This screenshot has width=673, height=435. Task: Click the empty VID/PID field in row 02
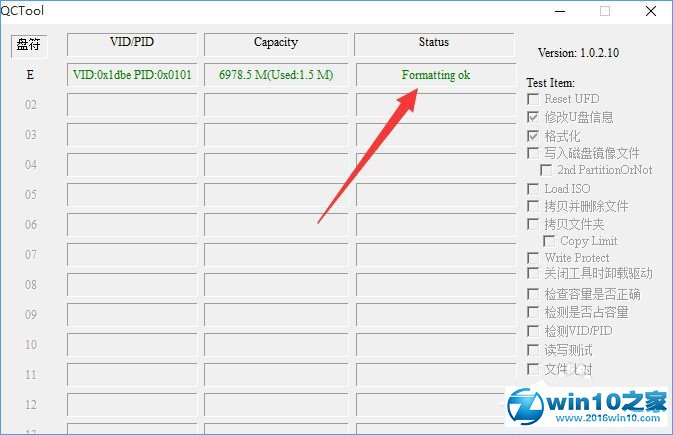click(x=132, y=105)
